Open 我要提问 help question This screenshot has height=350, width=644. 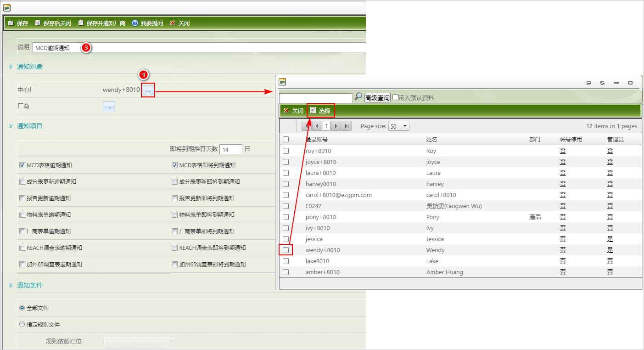(x=147, y=23)
